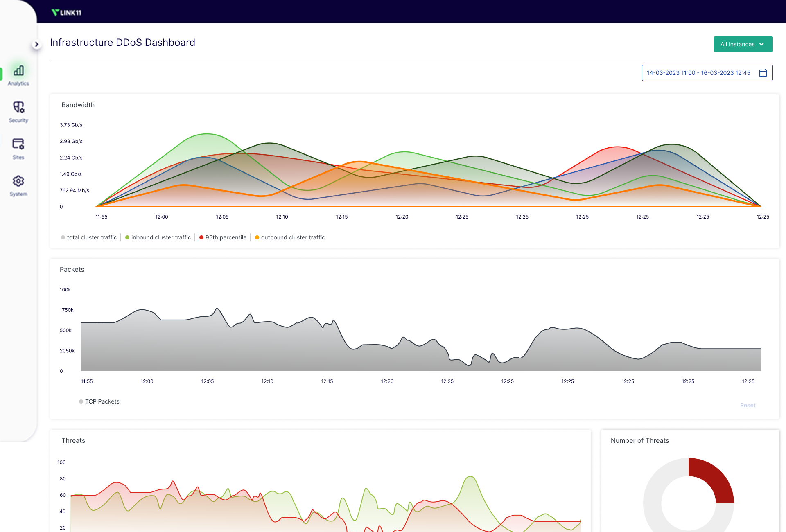Click the Link11 logo
The height and width of the screenshot is (532, 786).
(x=66, y=13)
